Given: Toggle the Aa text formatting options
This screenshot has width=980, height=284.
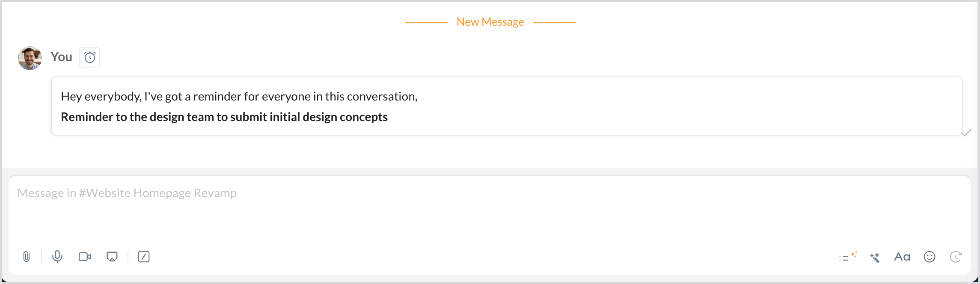Looking at the screenshot, I should pyautogui.click(x=902, y=257).
